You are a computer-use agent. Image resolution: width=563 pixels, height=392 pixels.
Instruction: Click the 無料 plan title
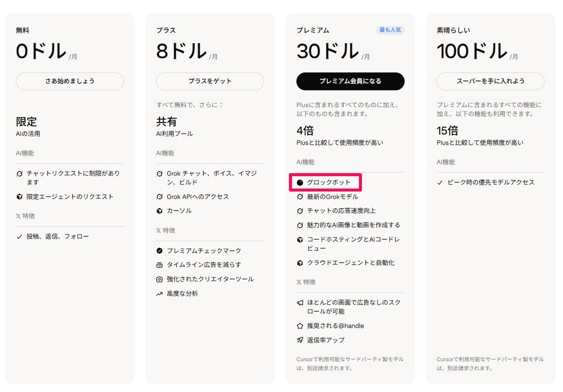pos(22,30)
